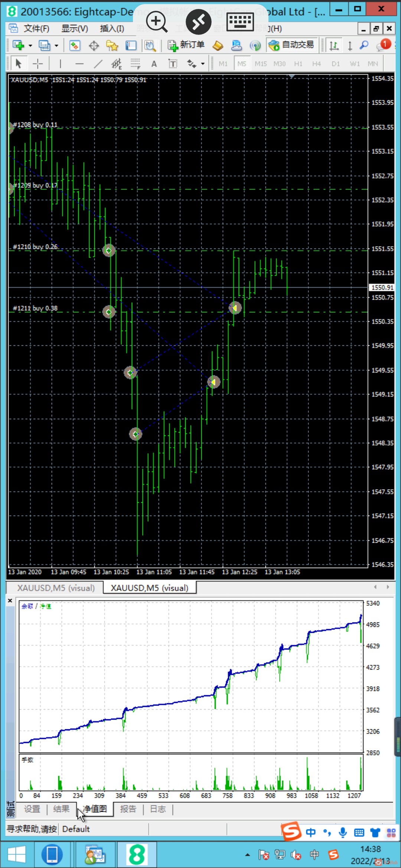Switch to W1 timeframe

tap(355, 64)
